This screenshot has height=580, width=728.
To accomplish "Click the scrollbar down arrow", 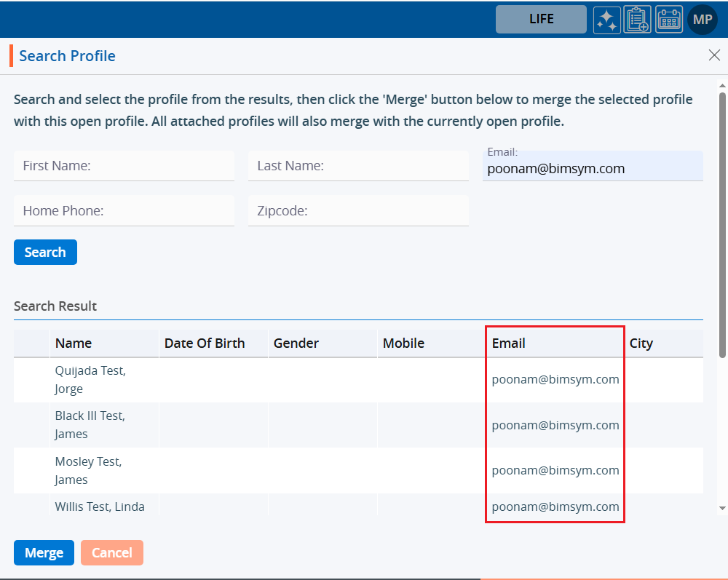I will [722, 508].
